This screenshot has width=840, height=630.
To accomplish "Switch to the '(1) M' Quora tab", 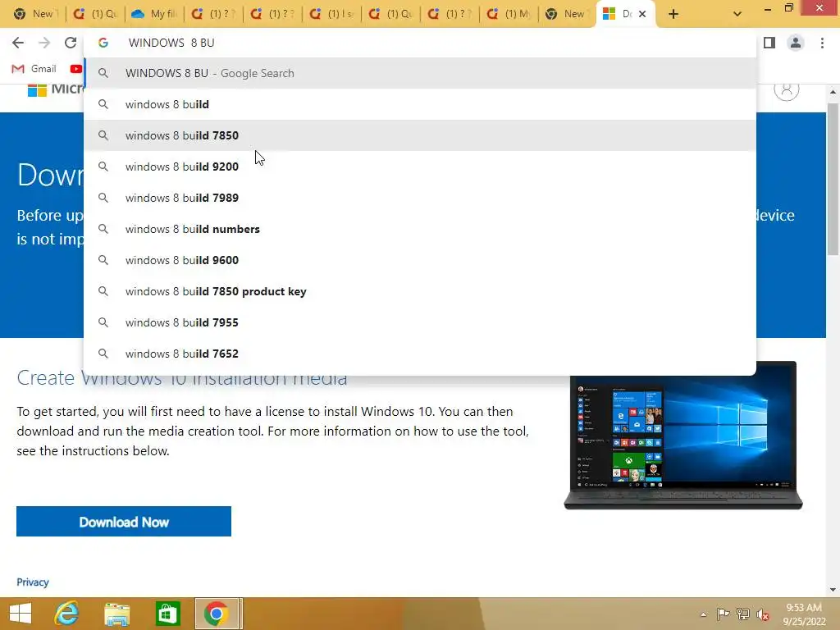I will coord(510,14).
